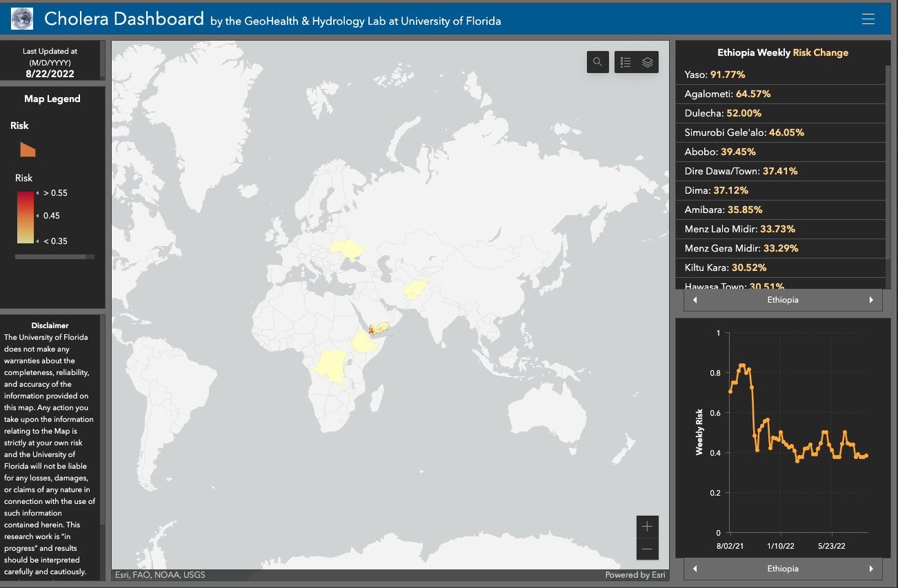This screenshot has height=588, width=898.
Task: Zoom in on the map
Action: [x=647, y=527]
